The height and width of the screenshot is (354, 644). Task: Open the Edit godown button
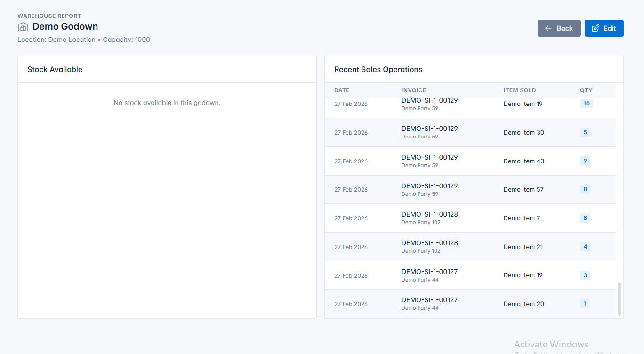tap(604, 28)
